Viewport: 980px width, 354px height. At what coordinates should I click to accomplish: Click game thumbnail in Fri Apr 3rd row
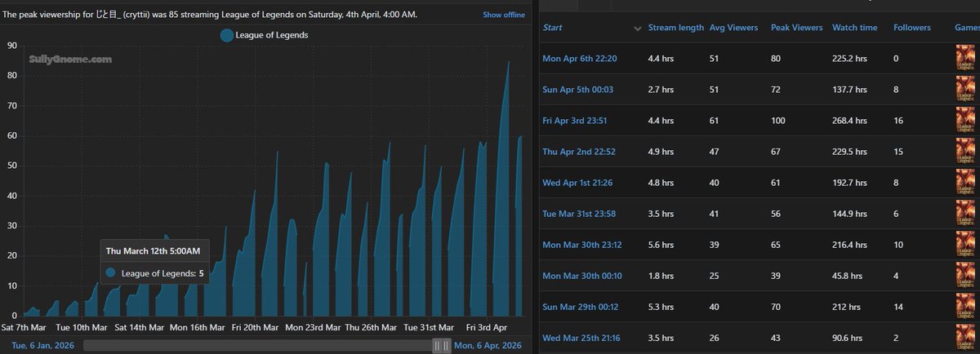click(967, 121)
